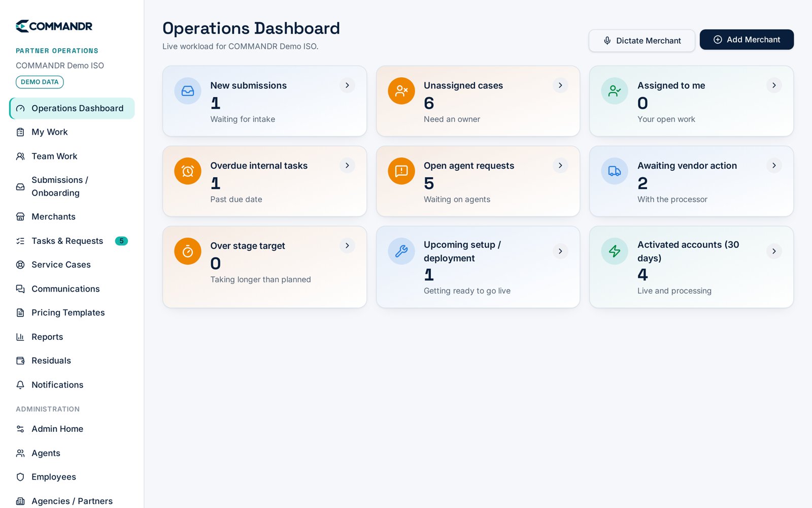Click the Open agent requests message icon
This screenshot has width=812, height=508.
(x=401, y=171)
